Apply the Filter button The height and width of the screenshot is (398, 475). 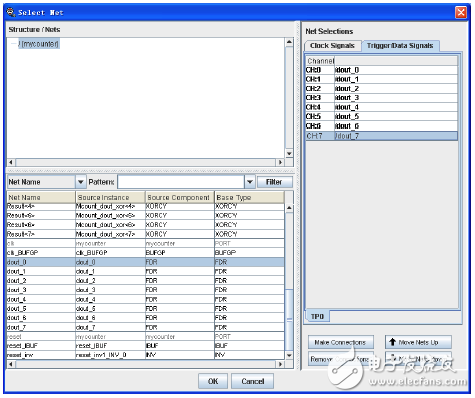pos(274,182)
